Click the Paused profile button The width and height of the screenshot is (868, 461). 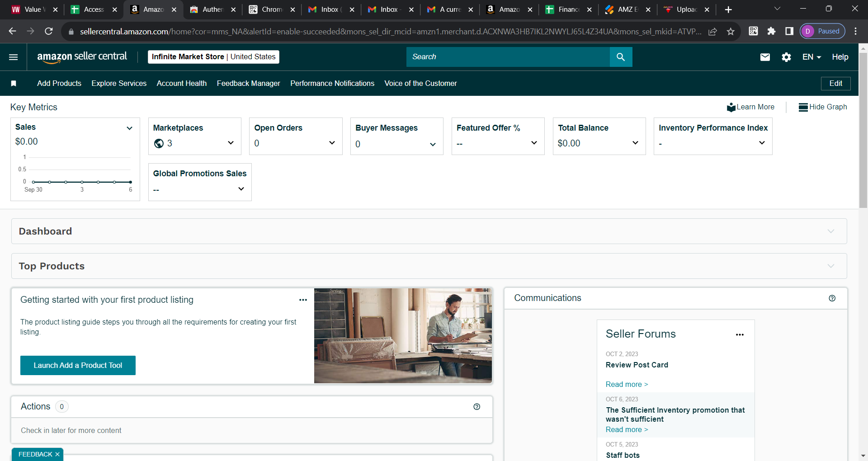822,31
